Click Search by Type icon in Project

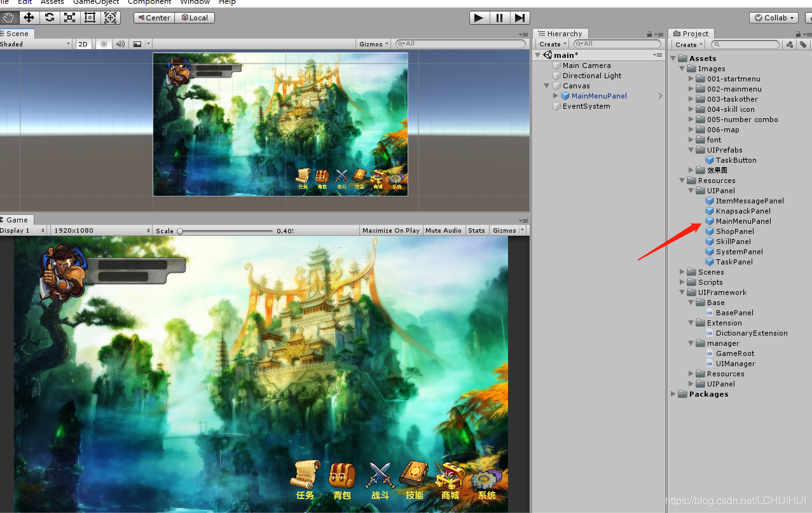coord(790,44)
